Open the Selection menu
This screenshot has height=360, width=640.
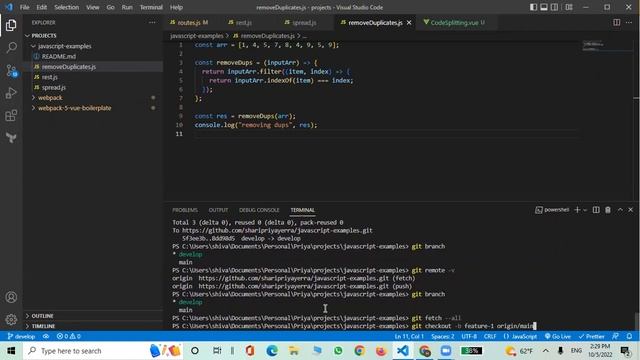pyautogui.click(x=66, y=7)
